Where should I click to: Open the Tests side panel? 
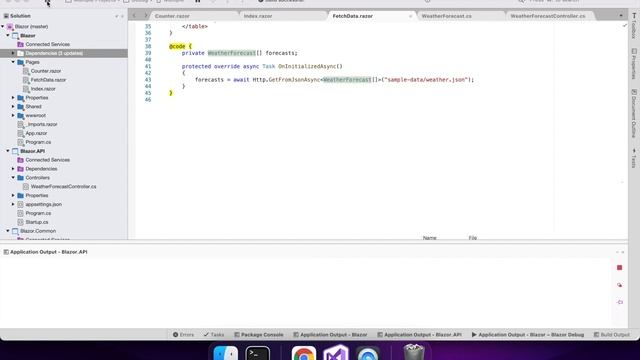(634, 158)
